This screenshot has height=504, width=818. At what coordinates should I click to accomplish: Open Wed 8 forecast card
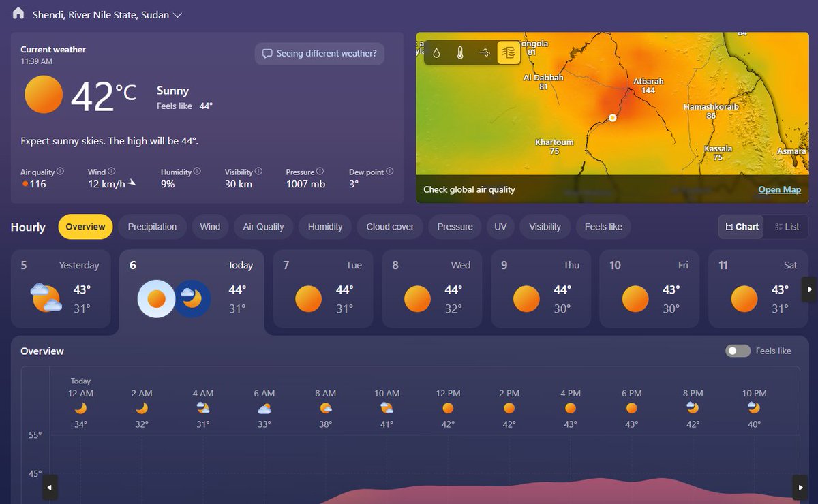pos(432,289)
